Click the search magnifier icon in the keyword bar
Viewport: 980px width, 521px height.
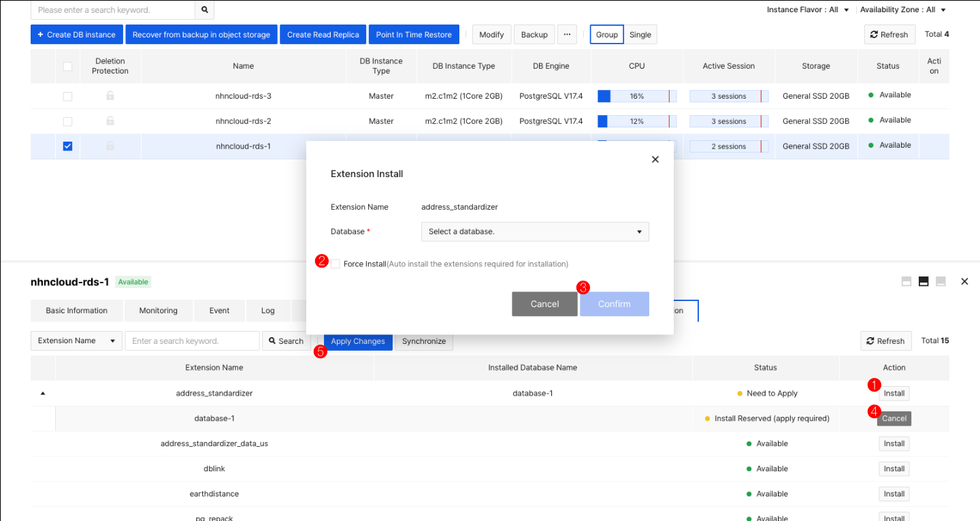204,10
